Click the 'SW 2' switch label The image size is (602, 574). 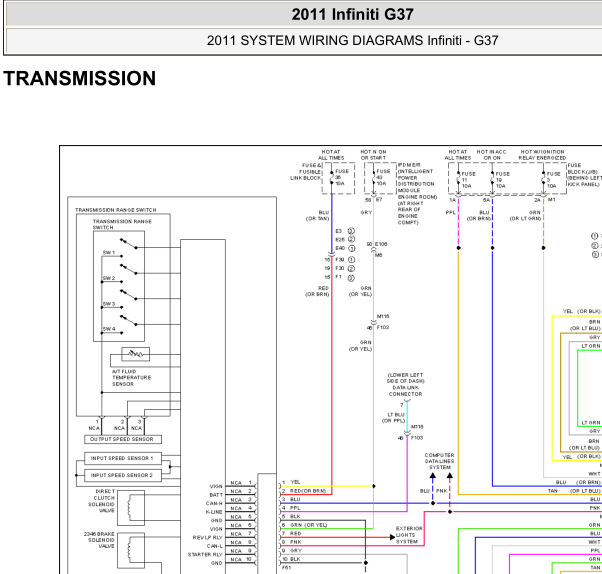109,278
